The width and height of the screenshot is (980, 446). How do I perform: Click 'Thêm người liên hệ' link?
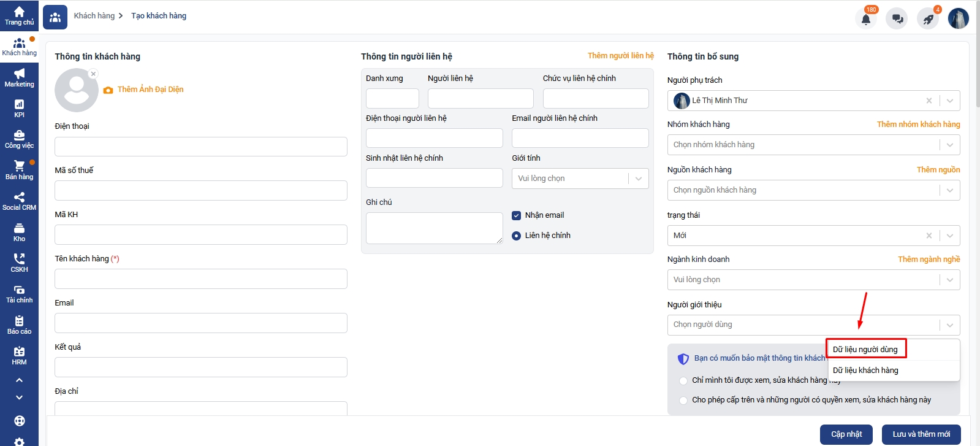tap(620, 56)
